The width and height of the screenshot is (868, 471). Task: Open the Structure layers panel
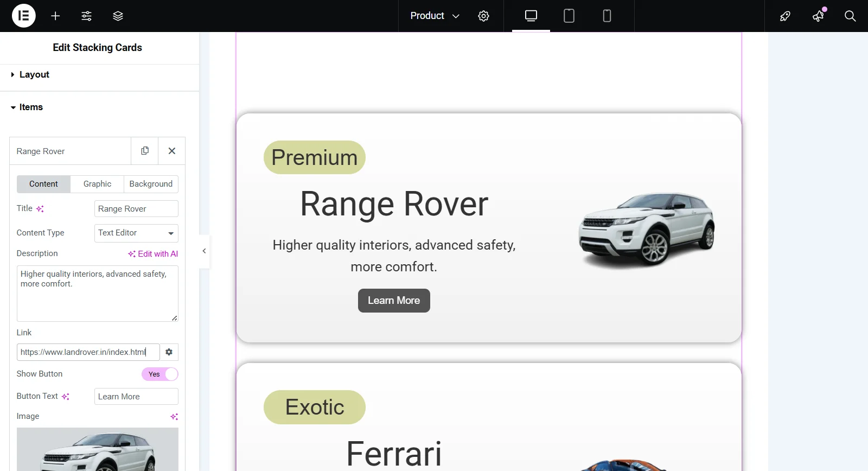pos(118,16)
